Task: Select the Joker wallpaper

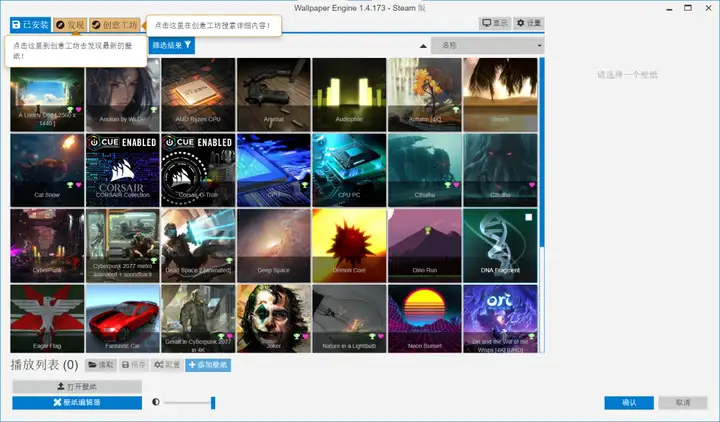Action: (274, 319)
